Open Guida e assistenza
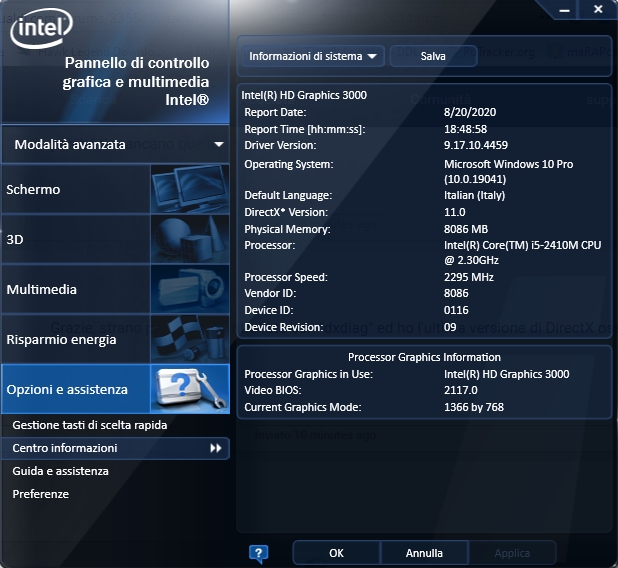 [60, 471]
